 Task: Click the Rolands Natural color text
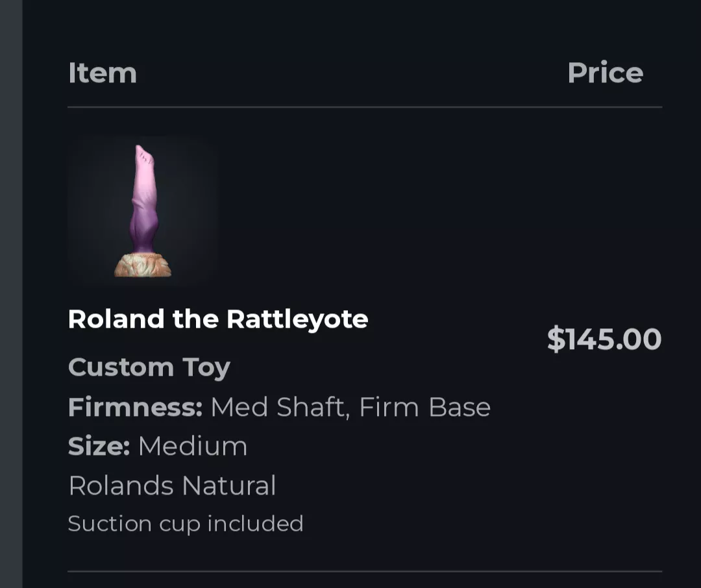(172, 485)
